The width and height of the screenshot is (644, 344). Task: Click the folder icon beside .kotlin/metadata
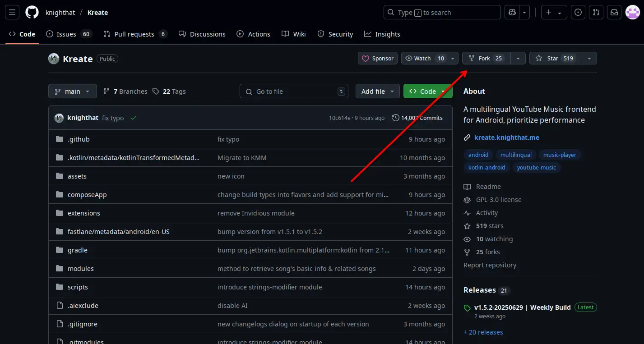[x=60, y=157]
